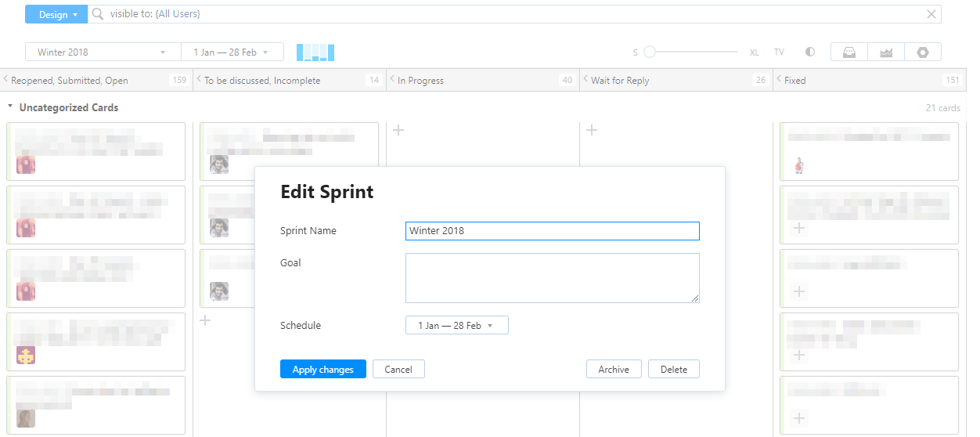Collapse the Fixed column
The image size is (980, 437).
click(778, 79)
